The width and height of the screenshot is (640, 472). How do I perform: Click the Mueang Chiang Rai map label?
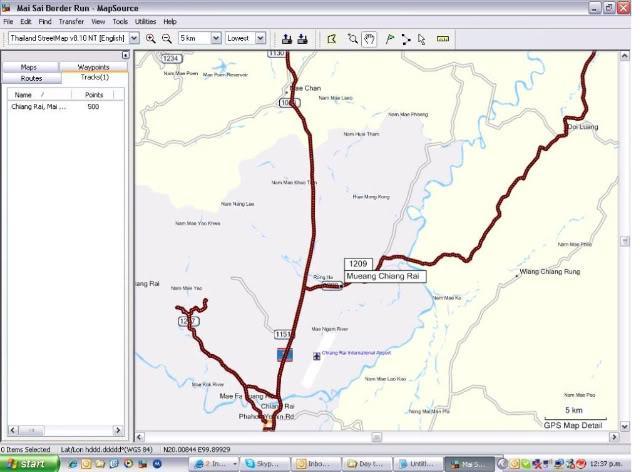tap(383, 276)
